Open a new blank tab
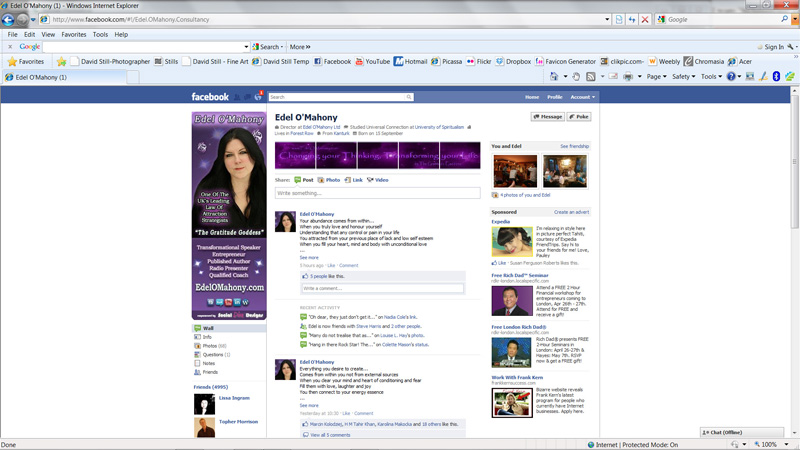The image size is (800, 450). click(x=133, y=78)
